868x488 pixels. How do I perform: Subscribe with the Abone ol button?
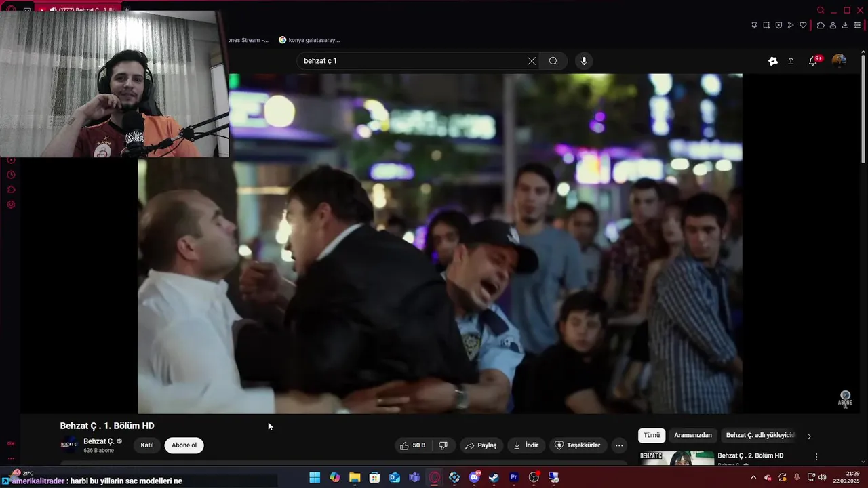184,445
